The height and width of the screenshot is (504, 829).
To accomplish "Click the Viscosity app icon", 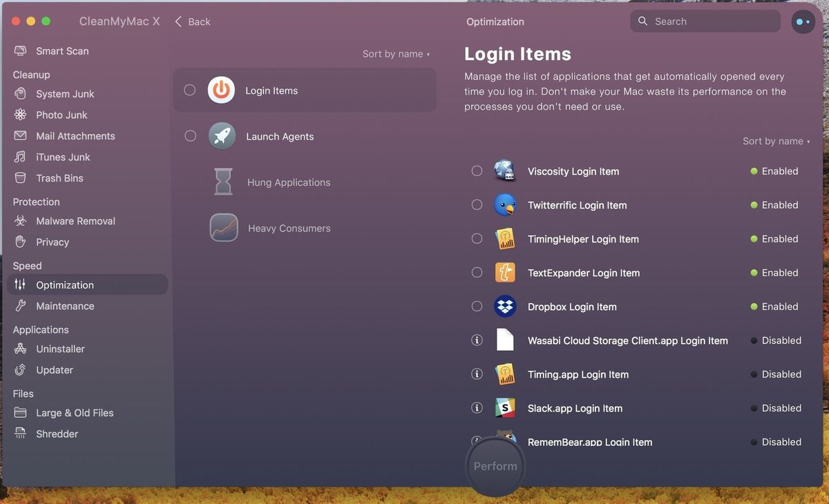I will point(505,171).
